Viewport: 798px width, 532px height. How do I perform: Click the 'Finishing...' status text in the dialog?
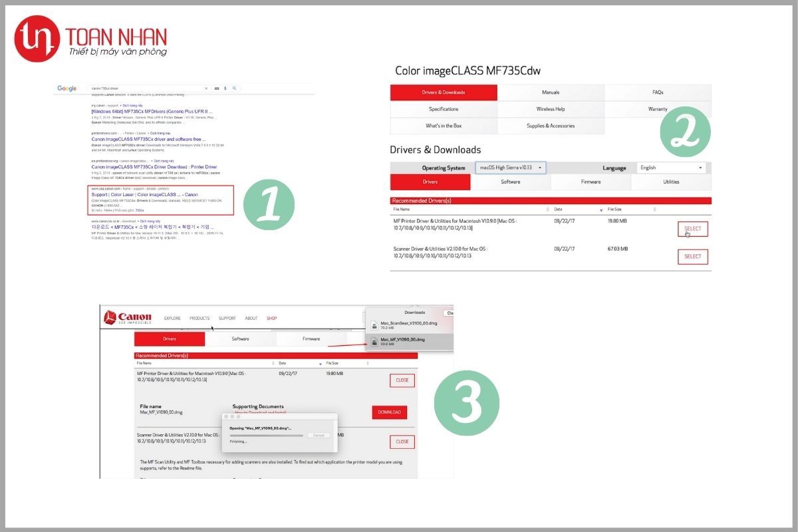(238, 442)
